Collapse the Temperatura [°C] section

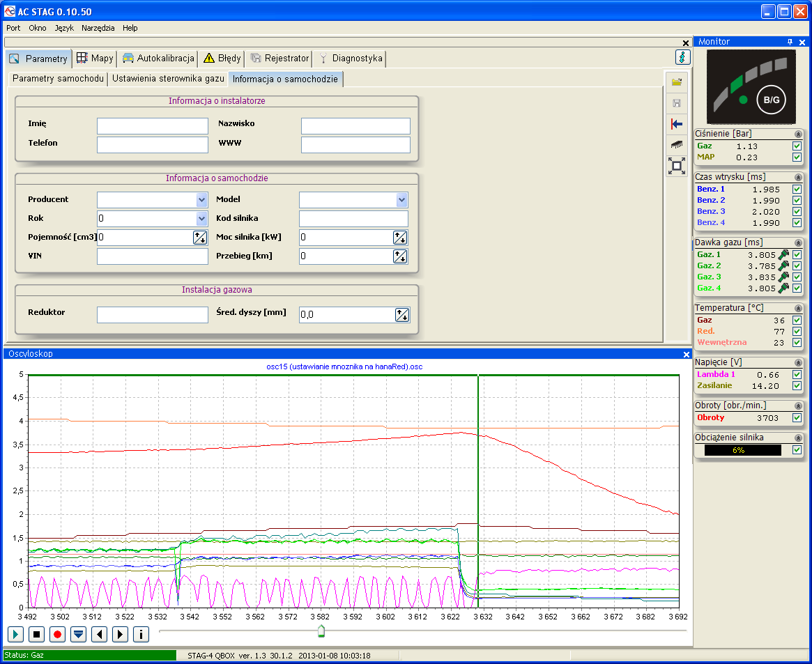[798, 309]
